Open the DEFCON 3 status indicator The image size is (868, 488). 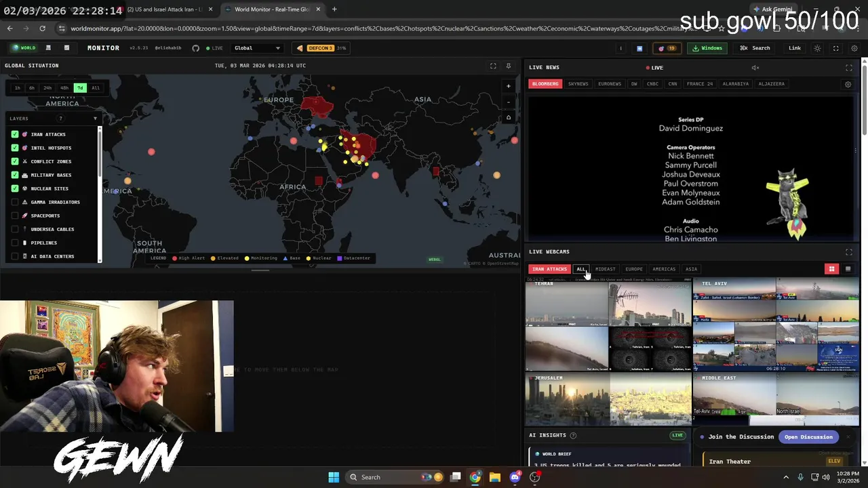(322, 48)
